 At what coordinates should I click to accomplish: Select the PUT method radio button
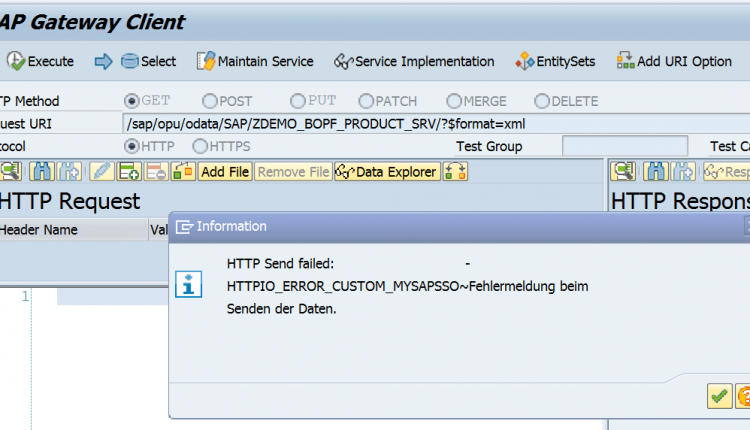pos(298,101)
